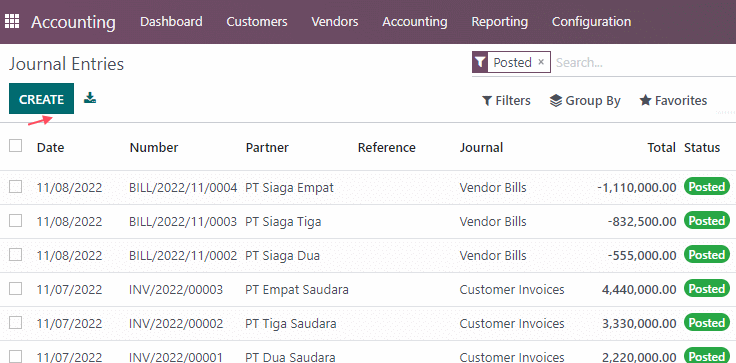This screenshot has width=736, height=363.
Task: Toggle the select-all checkbox in header
Action: coord(15,146)
